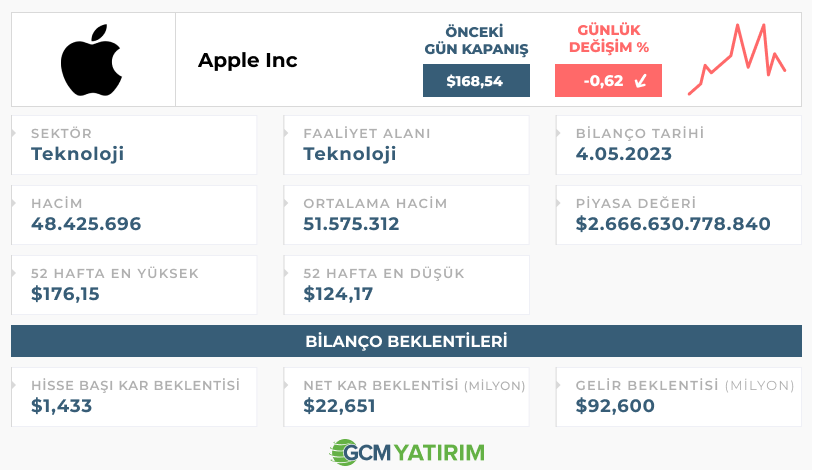Select the BİLANÇO BEKLENTİLERİ header bar
815x470 pixels.
[406, 341]
